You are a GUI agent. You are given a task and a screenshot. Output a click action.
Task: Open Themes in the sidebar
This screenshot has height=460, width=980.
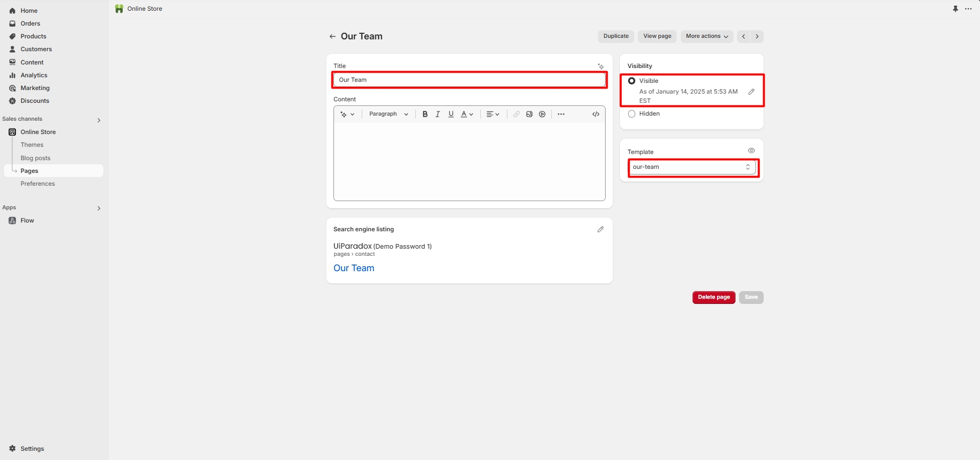tap(32, 145)
